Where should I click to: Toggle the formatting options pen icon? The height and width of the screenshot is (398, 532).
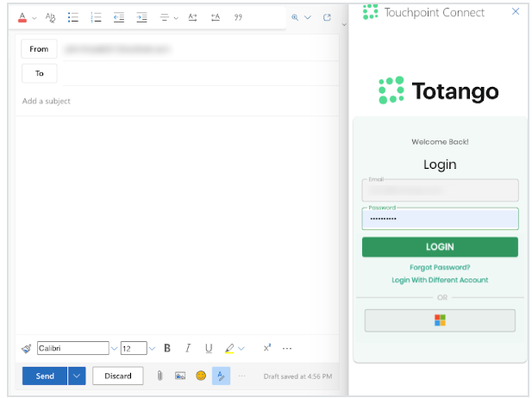point(221,376)
